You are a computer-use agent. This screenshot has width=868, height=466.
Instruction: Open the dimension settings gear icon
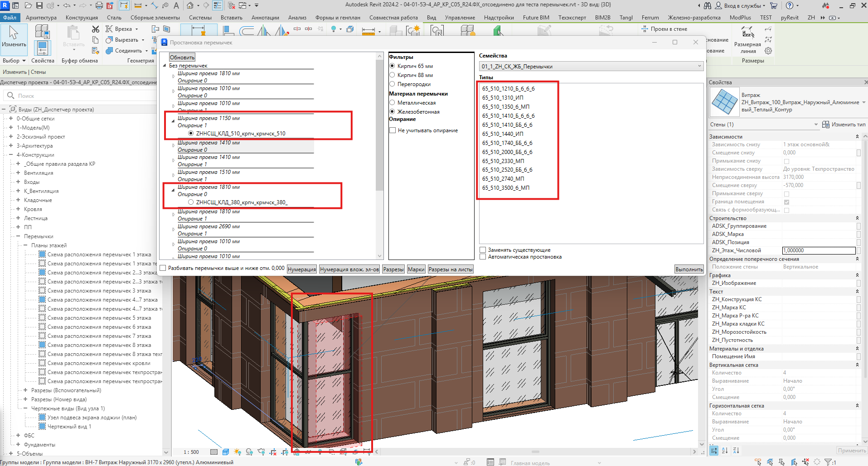coord(768,51)
